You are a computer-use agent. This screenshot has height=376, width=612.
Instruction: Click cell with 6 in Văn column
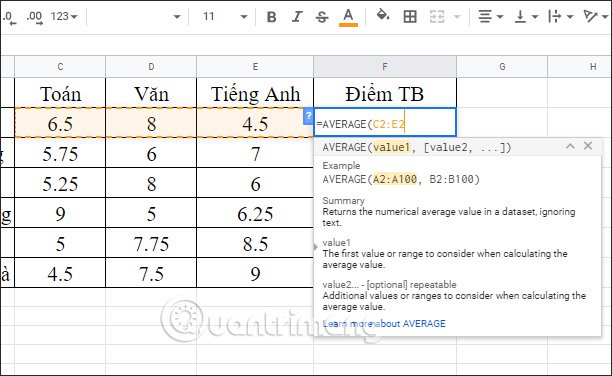151,153
